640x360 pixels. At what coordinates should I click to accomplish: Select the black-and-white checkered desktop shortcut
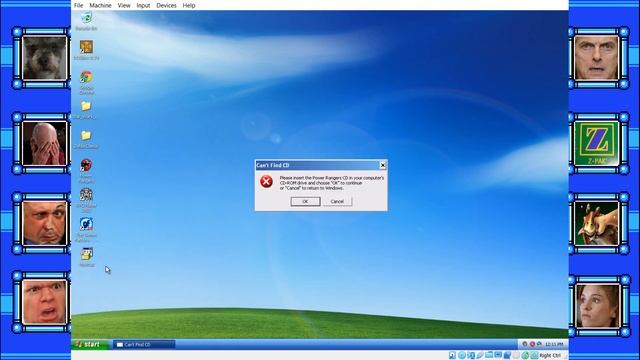[x=86, y=195]
